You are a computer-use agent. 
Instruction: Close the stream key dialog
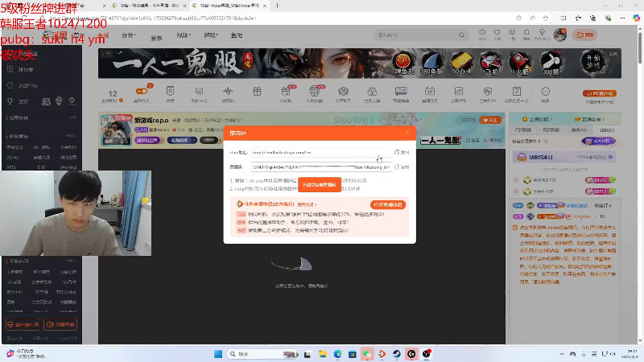(x=407, y=133)
